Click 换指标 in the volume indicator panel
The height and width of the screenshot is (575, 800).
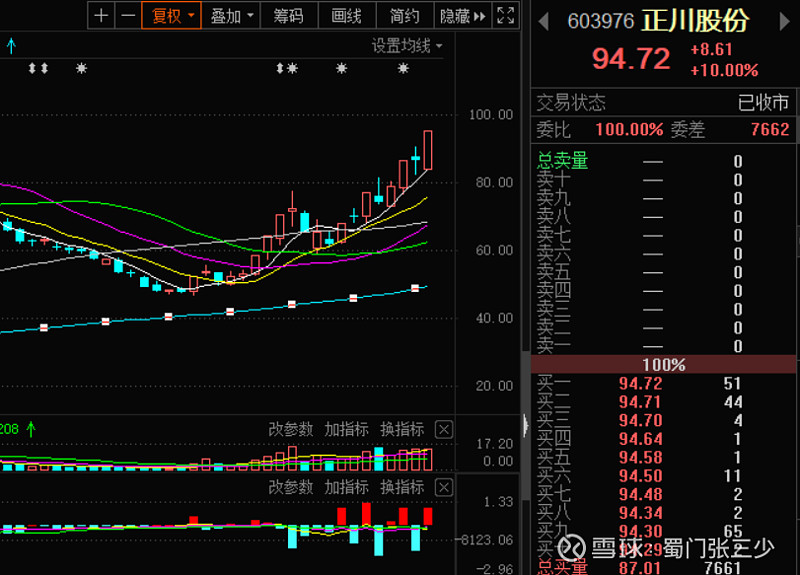point(402,430)
